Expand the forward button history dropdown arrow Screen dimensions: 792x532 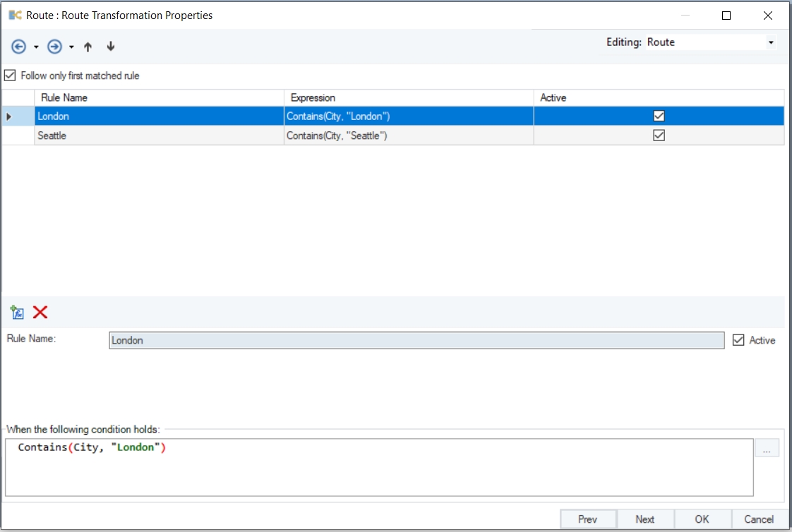[71, 47]
